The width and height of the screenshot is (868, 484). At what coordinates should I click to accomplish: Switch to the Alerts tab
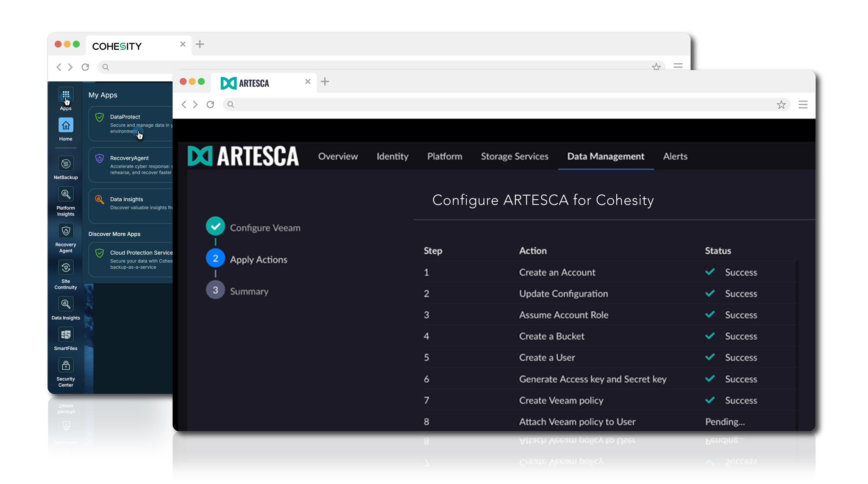coord(675,157)
